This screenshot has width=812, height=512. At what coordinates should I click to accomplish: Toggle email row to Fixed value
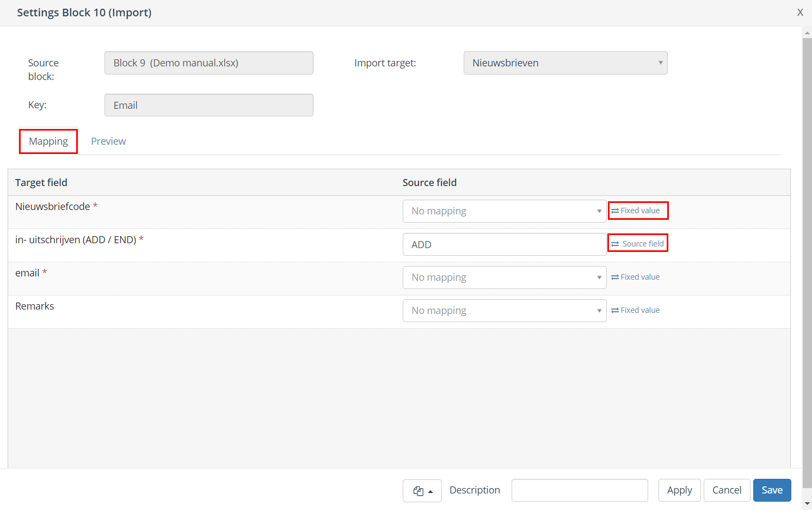pyautogui.click(x=636, y=277)
